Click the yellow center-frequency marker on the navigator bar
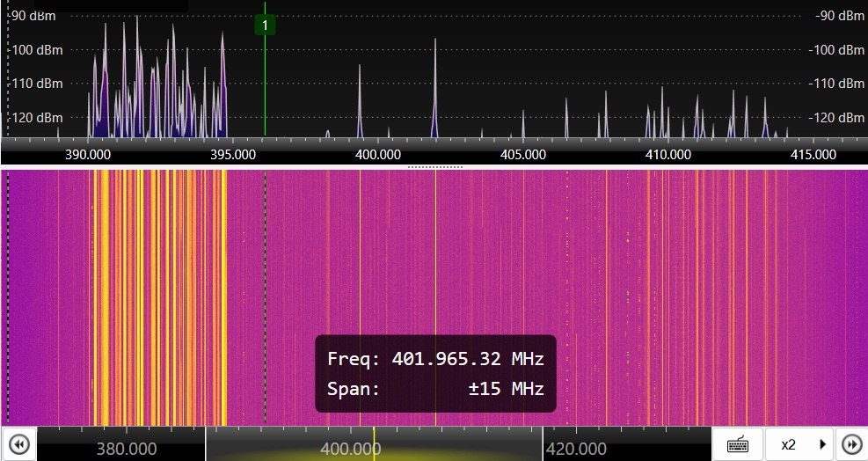The image size is (868, 461). (374, 443)
